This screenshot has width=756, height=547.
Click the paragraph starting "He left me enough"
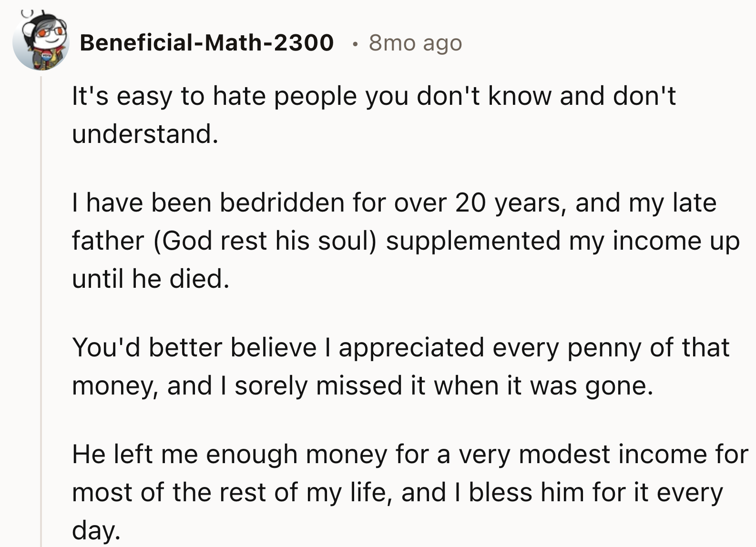[x=410, y=491]
